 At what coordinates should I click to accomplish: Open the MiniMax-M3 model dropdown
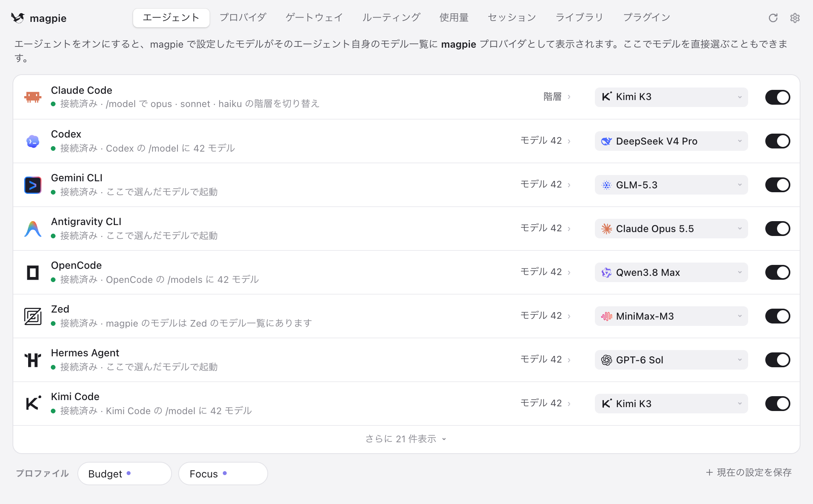(x=671, y=316)
